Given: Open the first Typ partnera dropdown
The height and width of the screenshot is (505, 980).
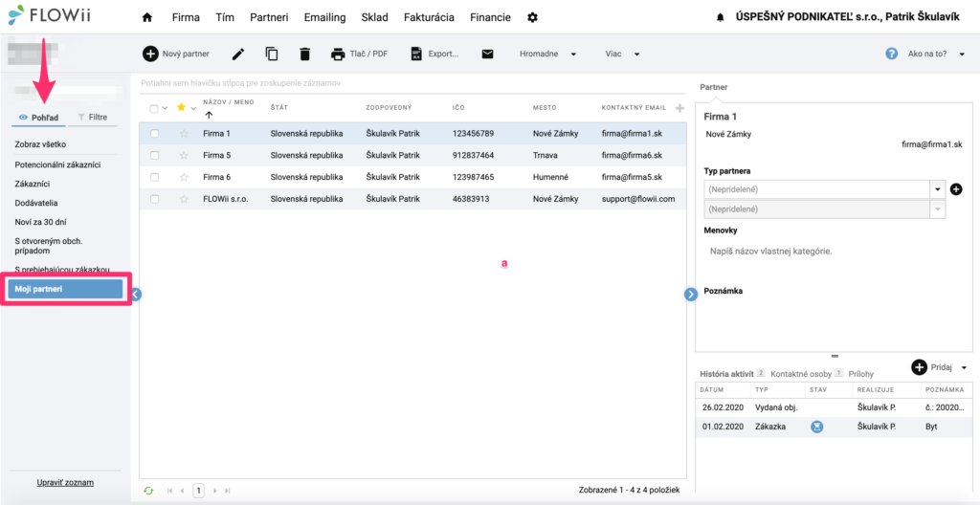Looking at the screenshot, I should click(x=938, y=188).
